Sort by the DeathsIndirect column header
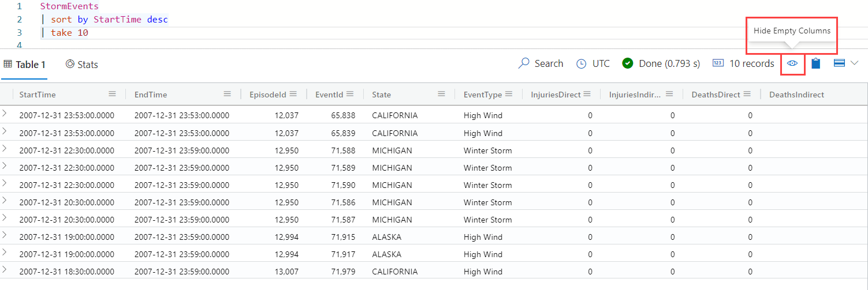This screenshot has height=290, width=868. (796, 95)
